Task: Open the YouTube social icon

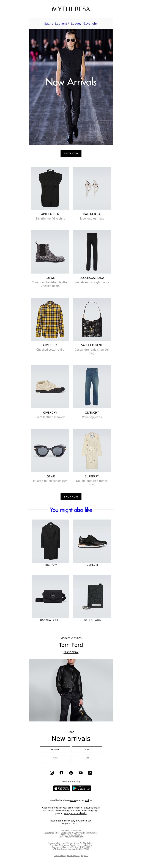Action: (80, 773)
